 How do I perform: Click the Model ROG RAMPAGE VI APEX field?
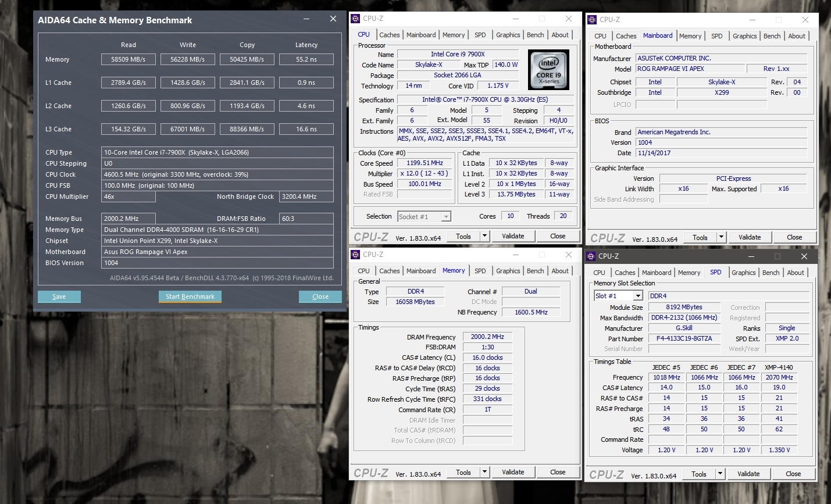pos(690,69)
